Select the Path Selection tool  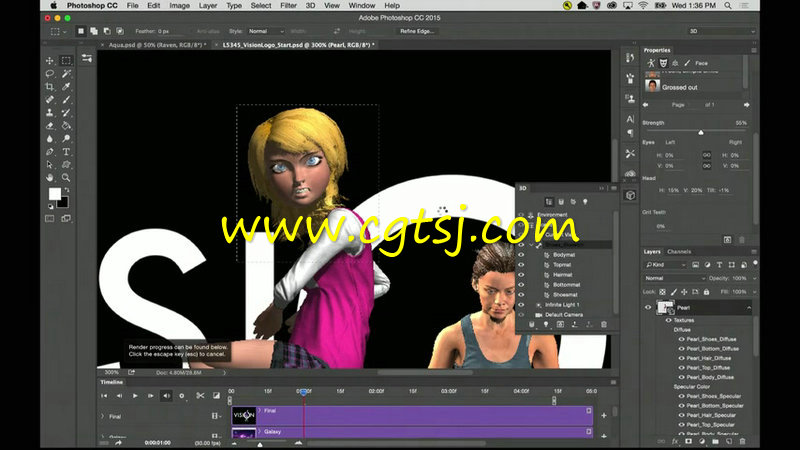pyautogui.click(x=49, y=165)
